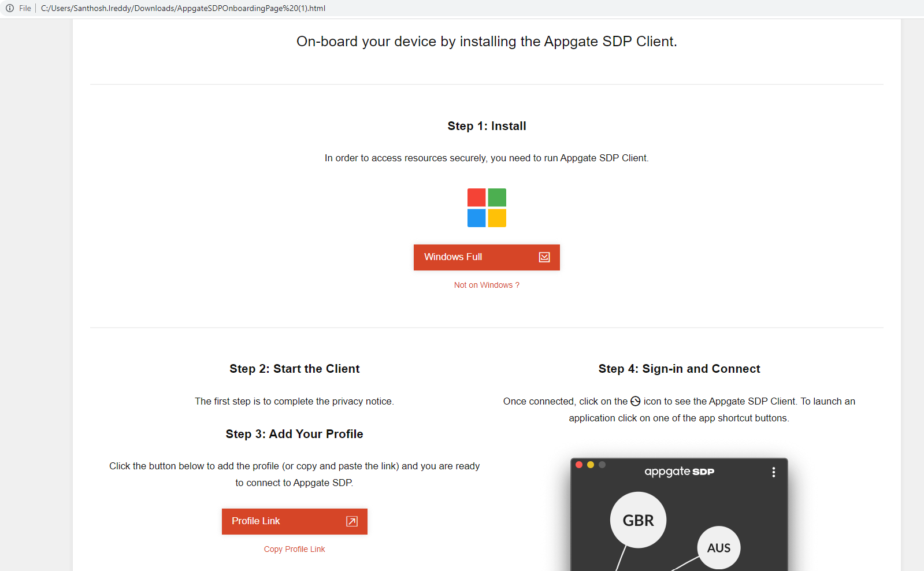This screenshot has height=571, width=924.
Task: Click the gray dot in appgate window titlebar
Action: pos(602,464)
